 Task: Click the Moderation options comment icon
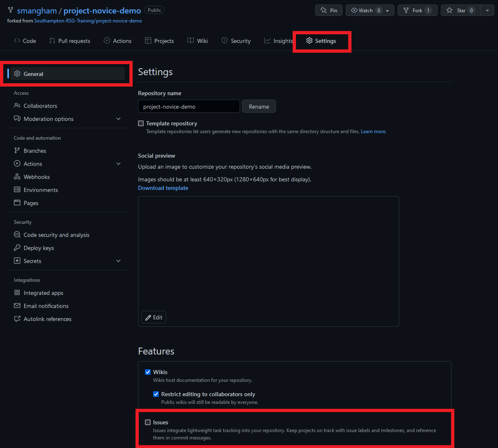(17, 119)
